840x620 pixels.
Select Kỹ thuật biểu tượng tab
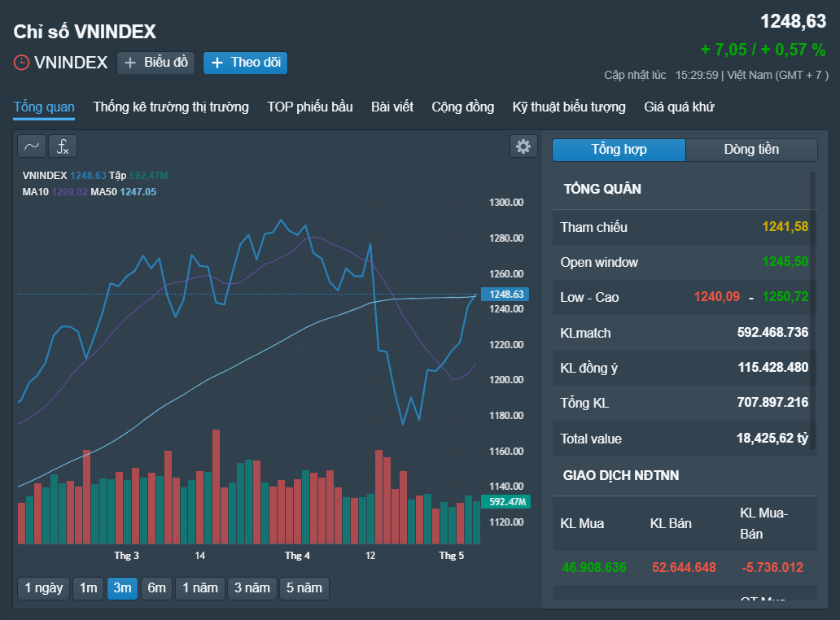(x=569, y=107)
